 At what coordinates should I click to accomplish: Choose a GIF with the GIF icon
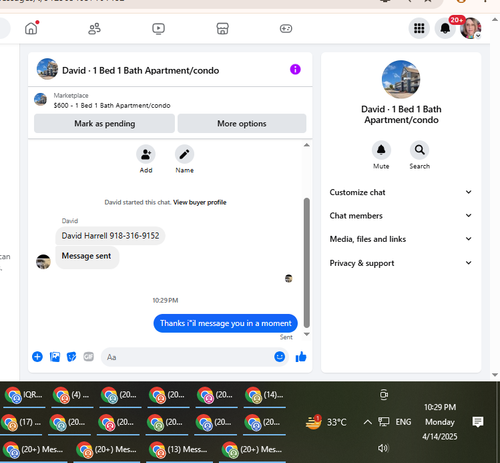[88, 357]
